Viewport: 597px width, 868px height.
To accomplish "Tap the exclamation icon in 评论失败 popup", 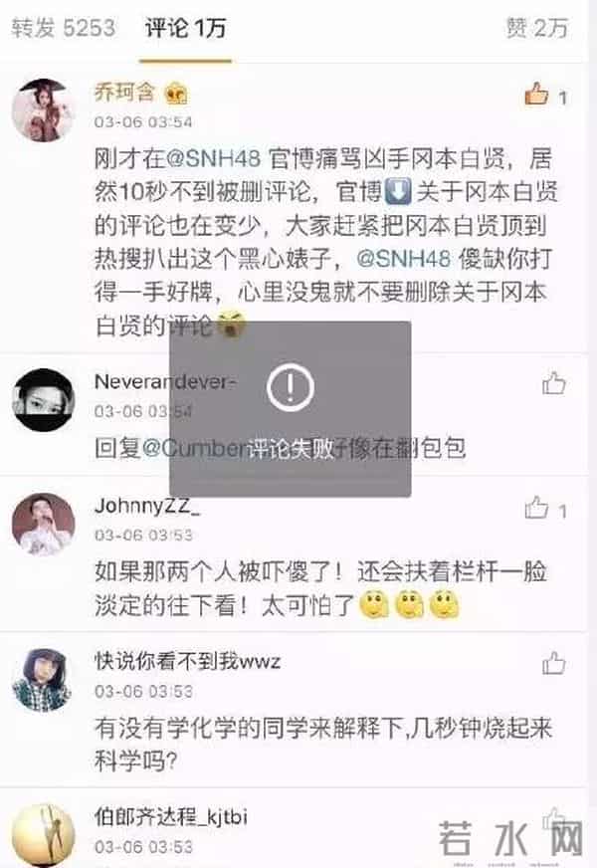I will 291,387.
